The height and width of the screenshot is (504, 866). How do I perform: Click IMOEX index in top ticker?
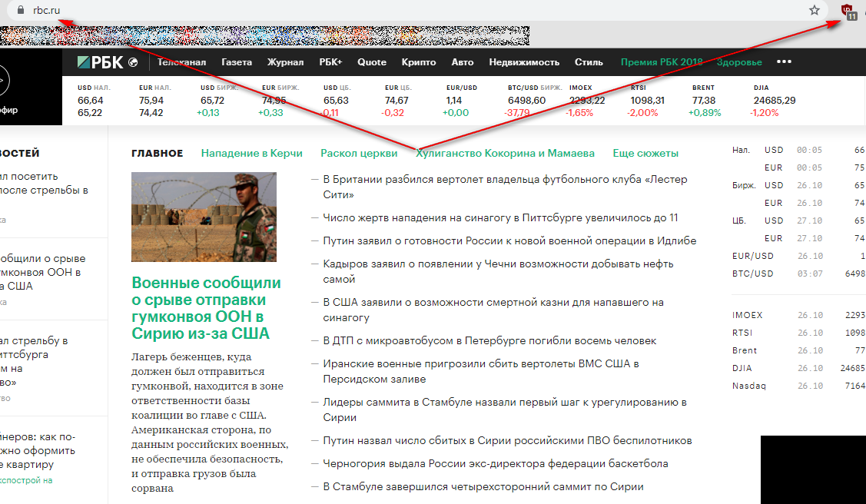[587, 100]
